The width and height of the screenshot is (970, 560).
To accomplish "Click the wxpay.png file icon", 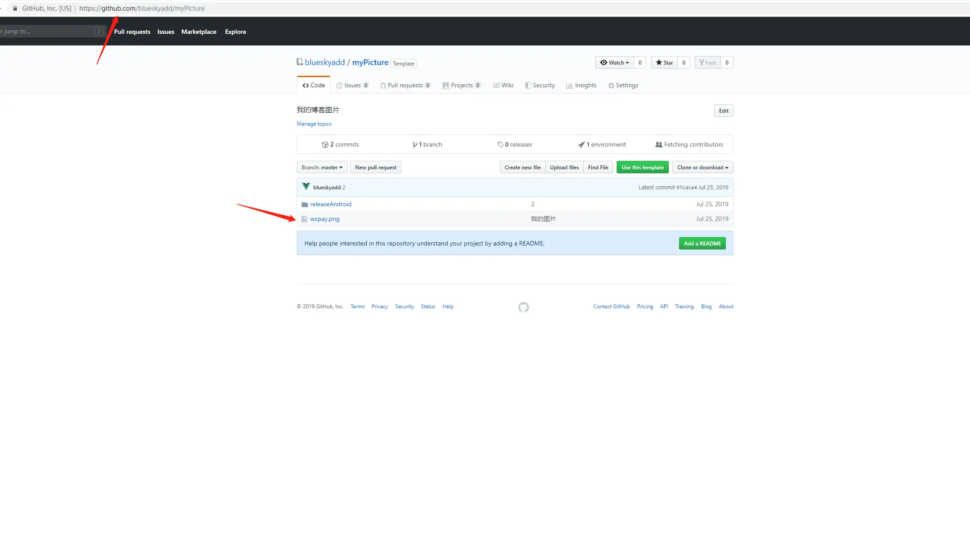I will click(304, 219).
